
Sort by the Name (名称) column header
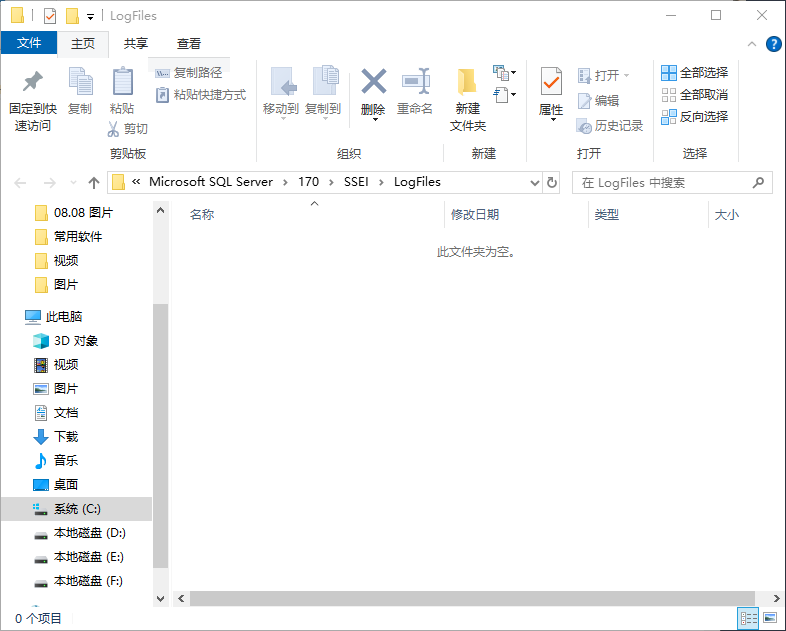tap(203, 215)
